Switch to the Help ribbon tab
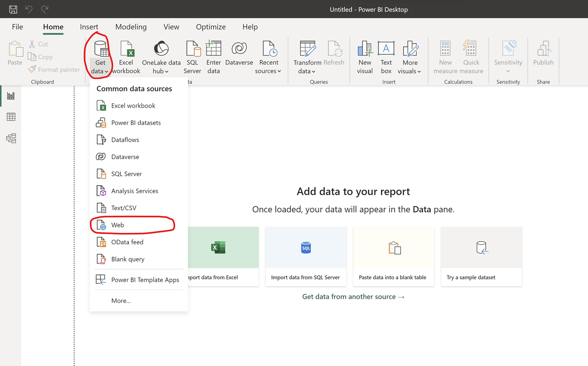588x366 pixels. tap(250, 27)
